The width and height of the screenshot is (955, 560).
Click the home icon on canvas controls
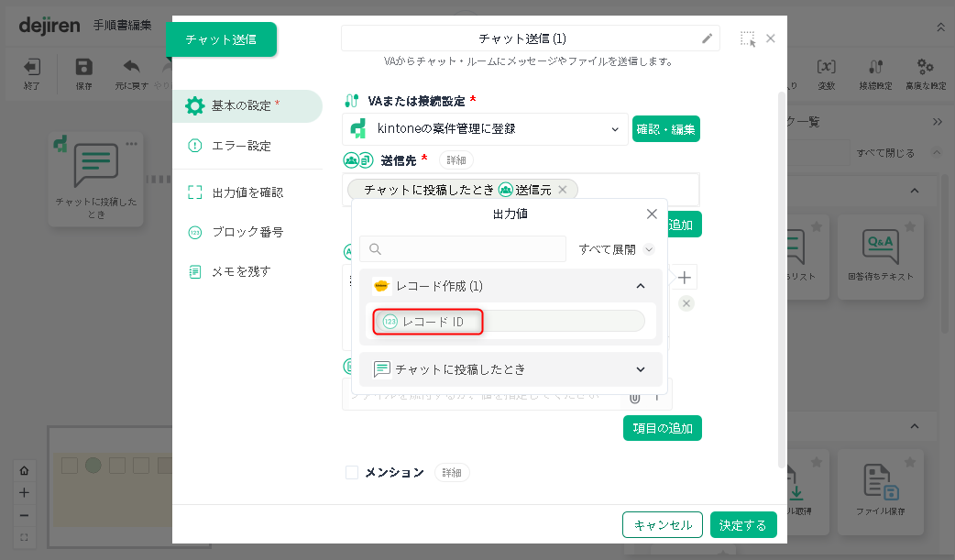pyautogui.click(x=24, y=470)
